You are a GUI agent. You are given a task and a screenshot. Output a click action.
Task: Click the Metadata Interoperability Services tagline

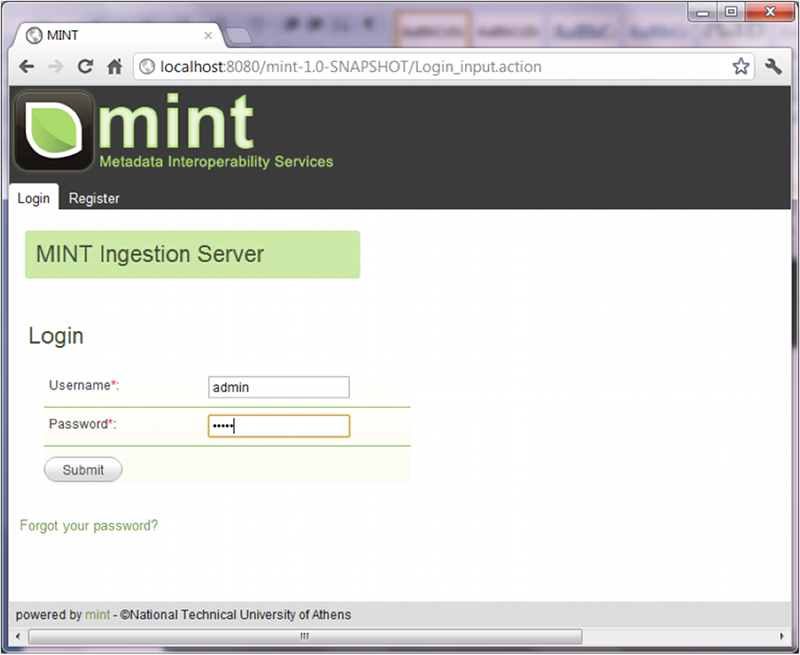[x=216, y=162]
